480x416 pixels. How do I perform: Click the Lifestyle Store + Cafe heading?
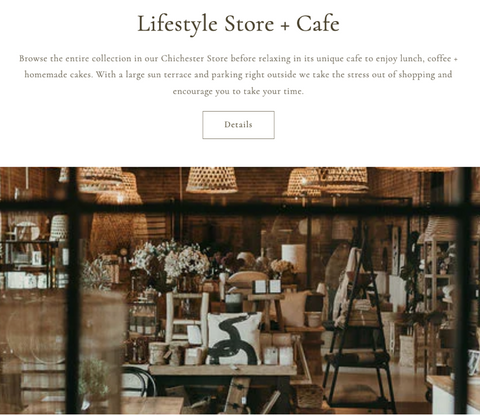(238, 24)
